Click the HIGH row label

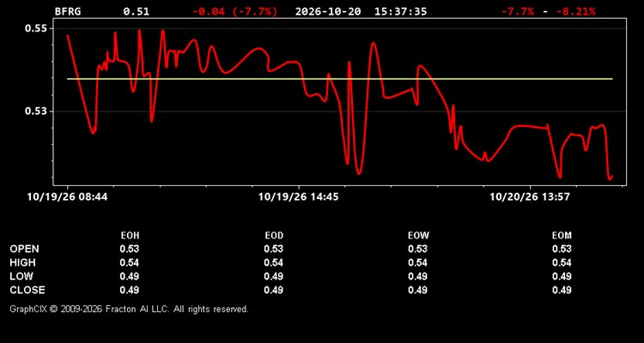click(23, 262)
